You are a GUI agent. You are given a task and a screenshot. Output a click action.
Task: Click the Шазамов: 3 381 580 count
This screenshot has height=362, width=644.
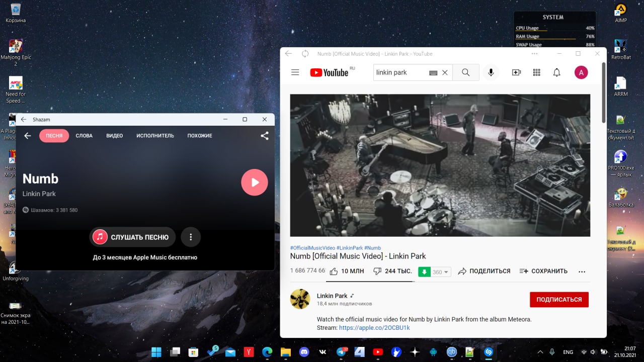coord(50,210)
